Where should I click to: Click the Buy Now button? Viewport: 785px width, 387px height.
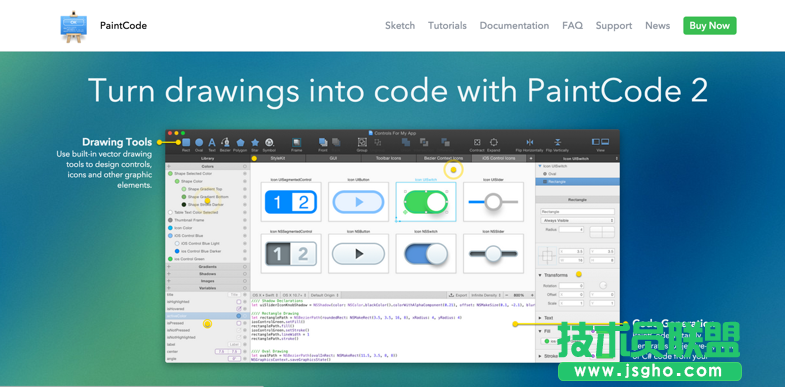tap(709, 26)
